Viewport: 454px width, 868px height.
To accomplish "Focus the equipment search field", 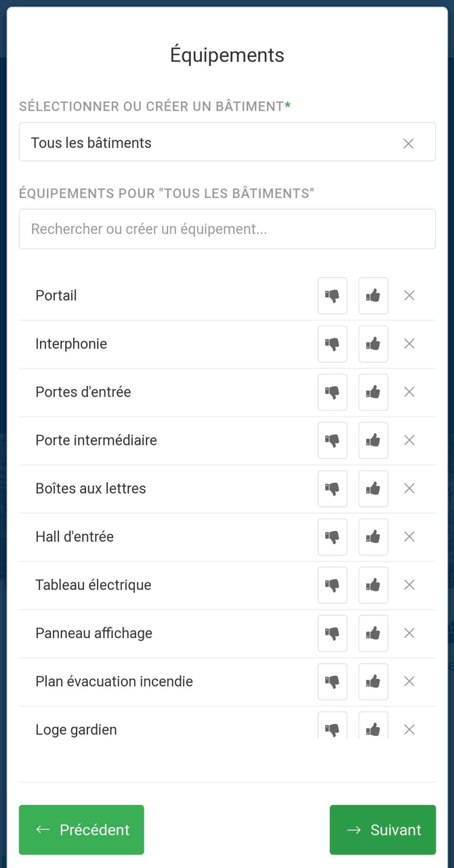I will [227, 229].
